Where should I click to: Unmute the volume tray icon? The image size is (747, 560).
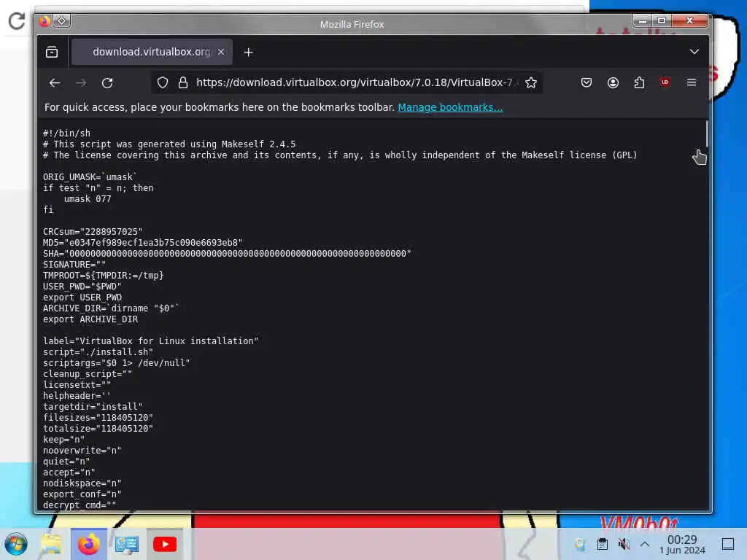[624, 544]
